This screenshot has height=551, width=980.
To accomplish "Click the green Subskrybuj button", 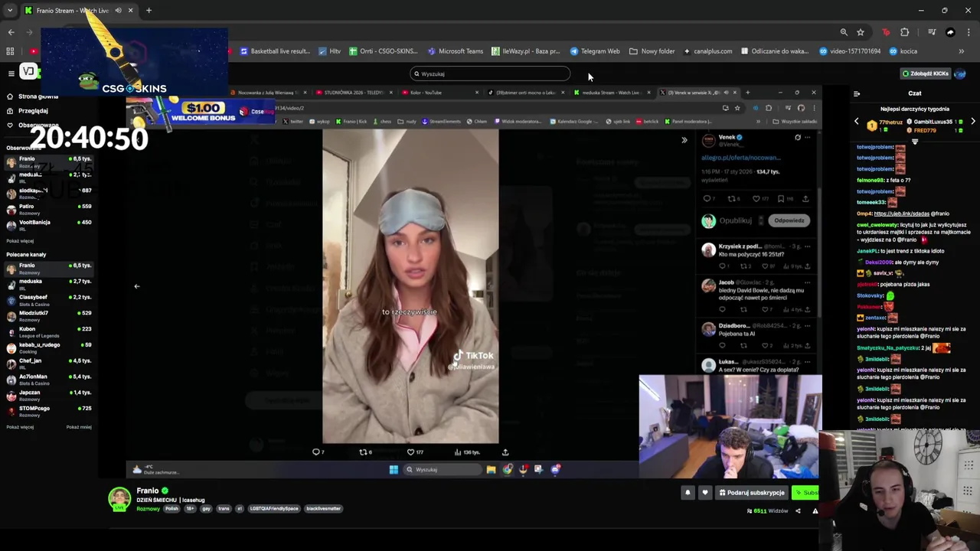I will [x=806, y=493].
